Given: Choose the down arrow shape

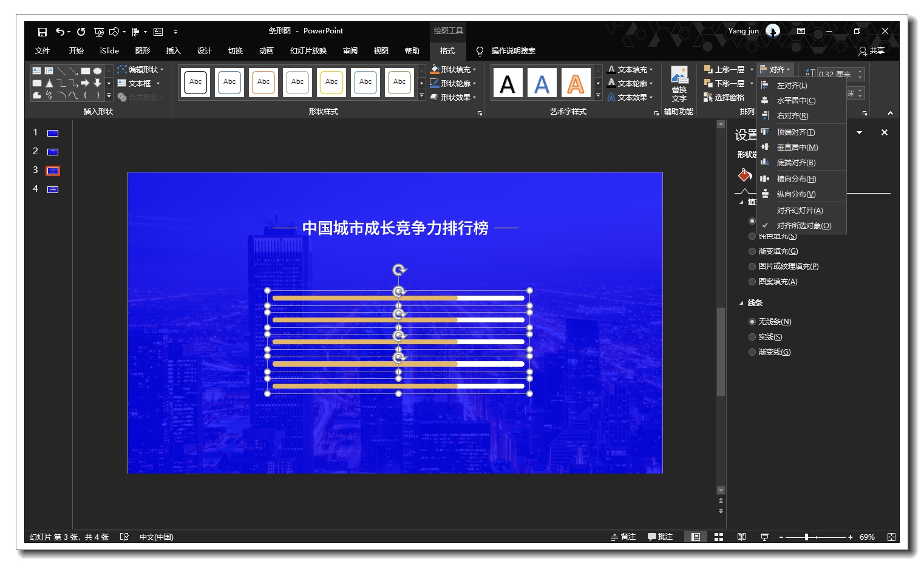Looking at the screenshot, I should click(97, 83).
